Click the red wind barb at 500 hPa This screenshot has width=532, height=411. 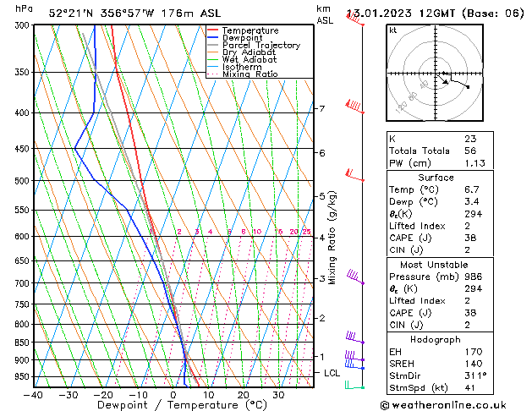point(354,175)
